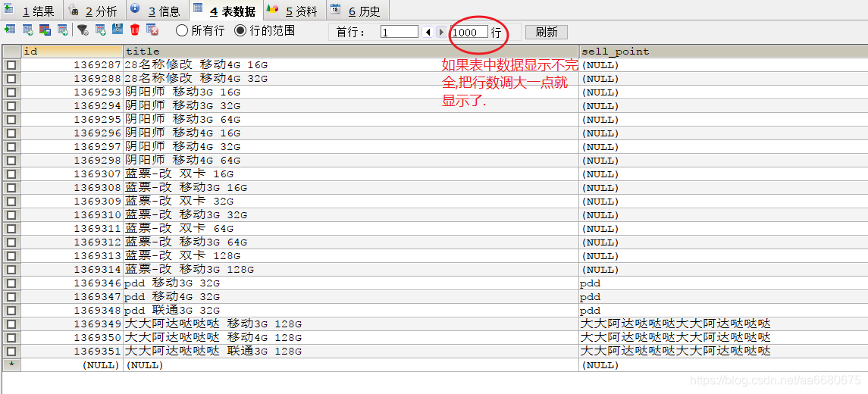This screenshot has height=394, width=868.
Task: Click the id cell 1369294
Action: pos(72,105)
